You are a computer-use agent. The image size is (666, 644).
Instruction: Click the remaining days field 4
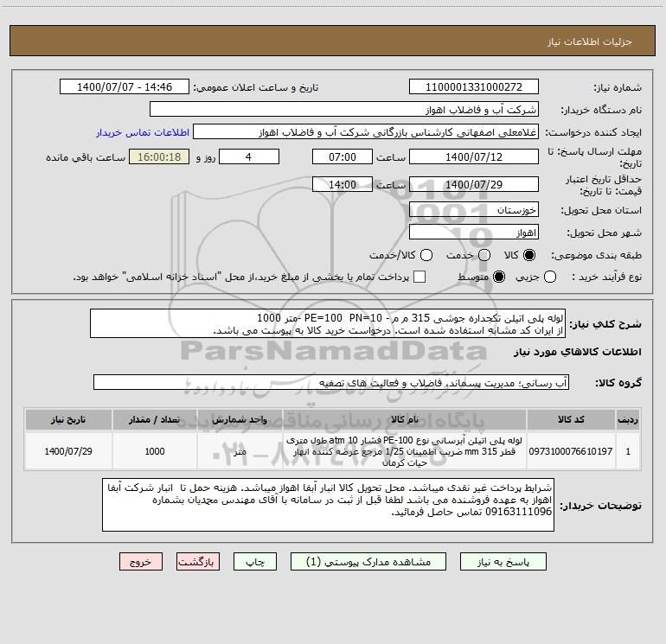(x=249, y=156)
